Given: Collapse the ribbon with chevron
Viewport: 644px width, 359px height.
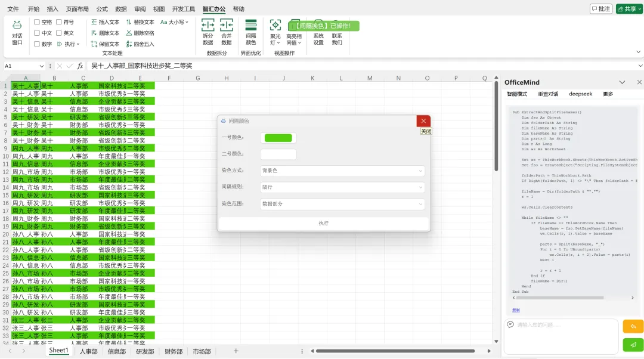Looking at the screenshot, I should (x=638, y=52).
